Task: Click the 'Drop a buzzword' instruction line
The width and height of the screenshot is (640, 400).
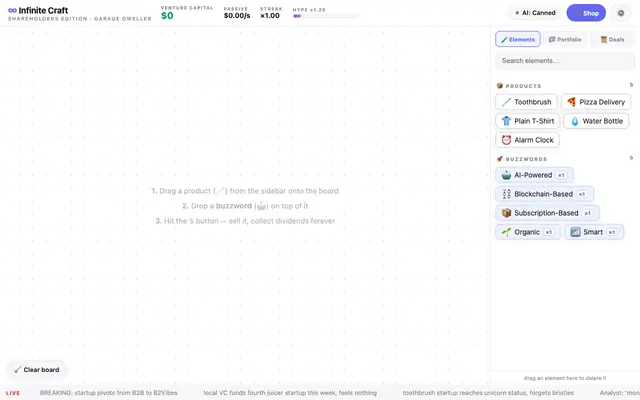Action: 245,206
